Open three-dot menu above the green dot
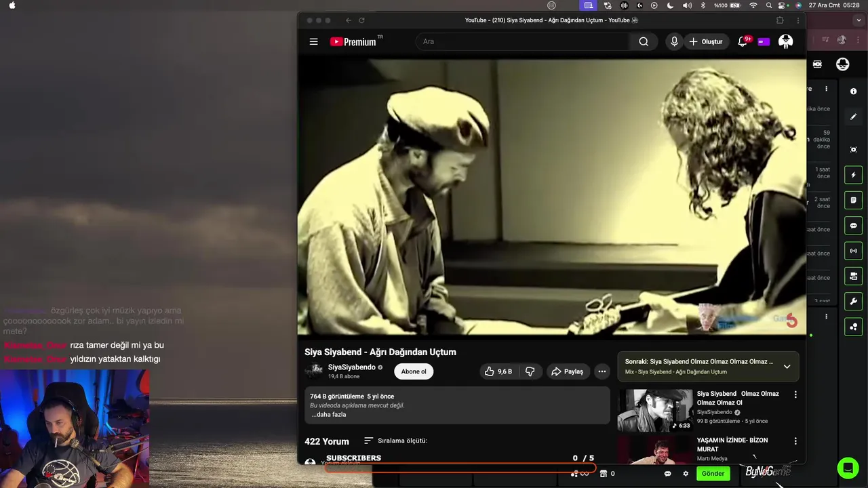This screenshot has height=488, width=868. 826,317
